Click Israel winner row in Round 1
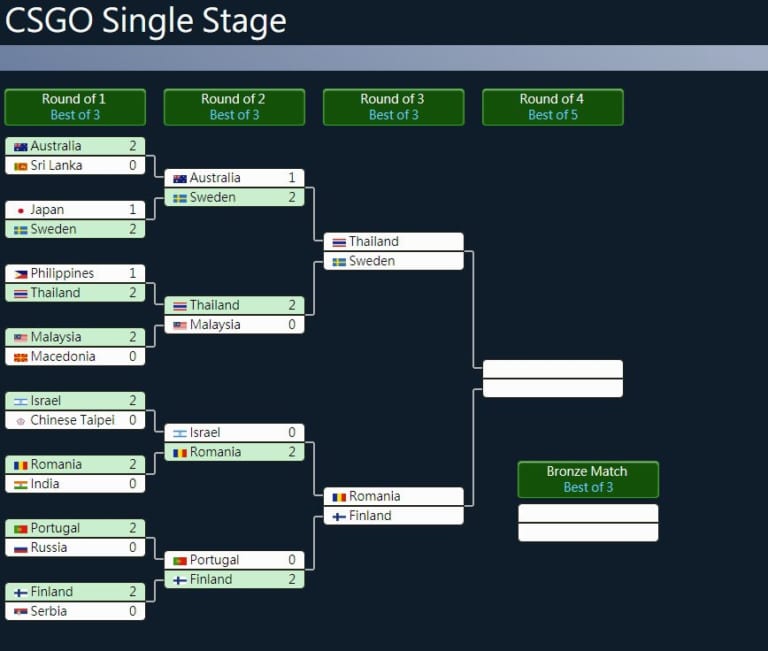 pyautogui.click(x=75, y=401)
